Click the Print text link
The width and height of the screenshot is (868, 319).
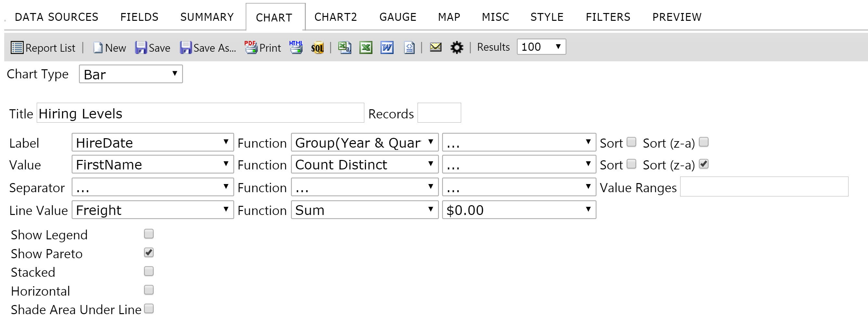pos(270,48)
